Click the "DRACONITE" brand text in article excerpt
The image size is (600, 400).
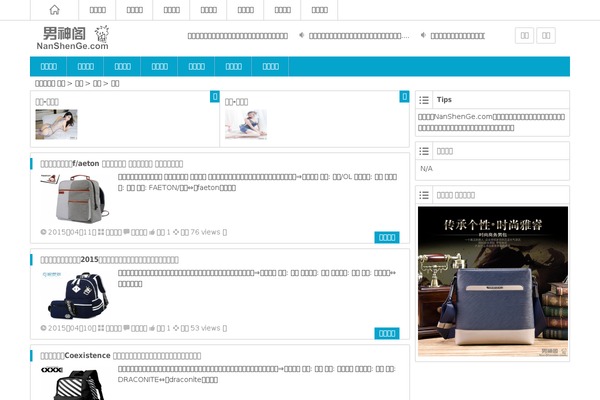point(138,379)
